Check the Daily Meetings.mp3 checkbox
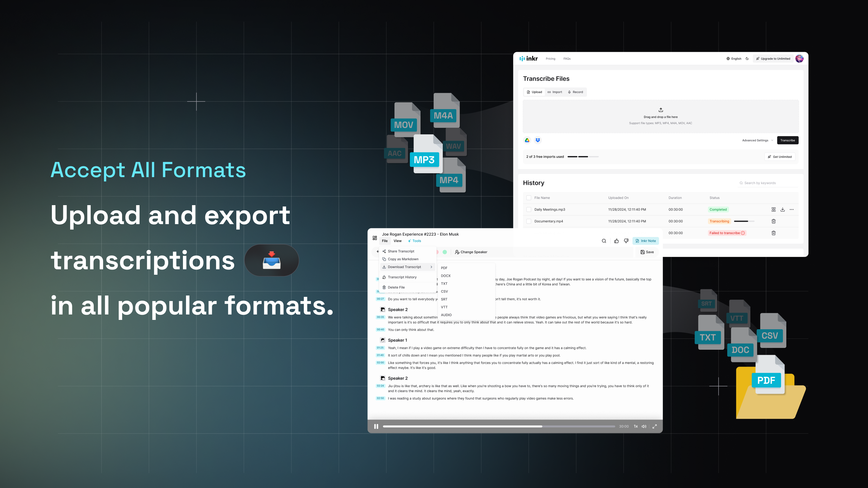868x488 pixels. click(529, 209)
